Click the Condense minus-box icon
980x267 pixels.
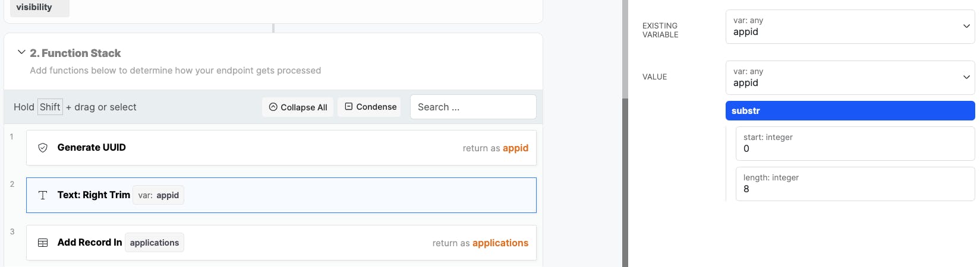(349, 107)
